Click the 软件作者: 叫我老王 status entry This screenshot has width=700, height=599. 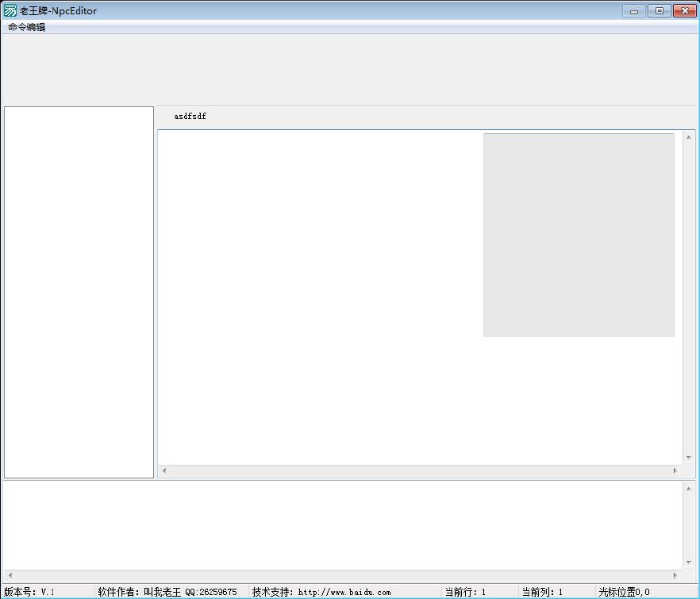171,592
